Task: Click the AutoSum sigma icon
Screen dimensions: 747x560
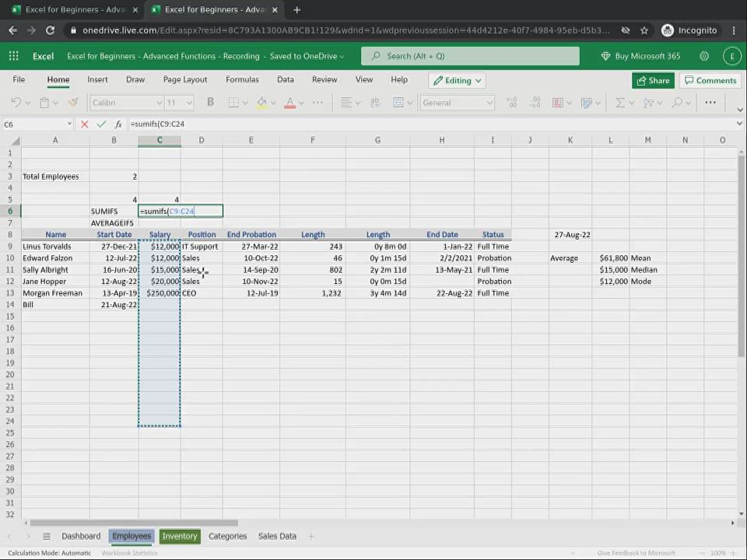Action: coord(620,103)
